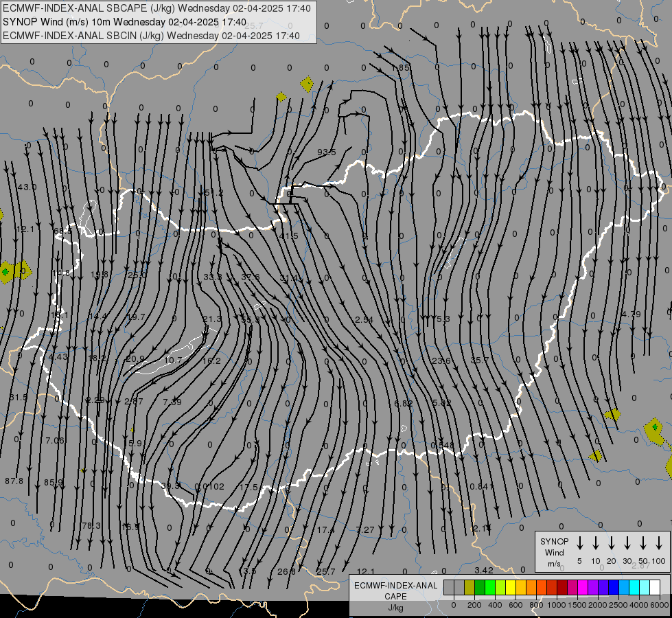The width and height of the screenshot is (672, 618).
Task: Select the purple swatch left of 2000
Action: click(593, 588)
